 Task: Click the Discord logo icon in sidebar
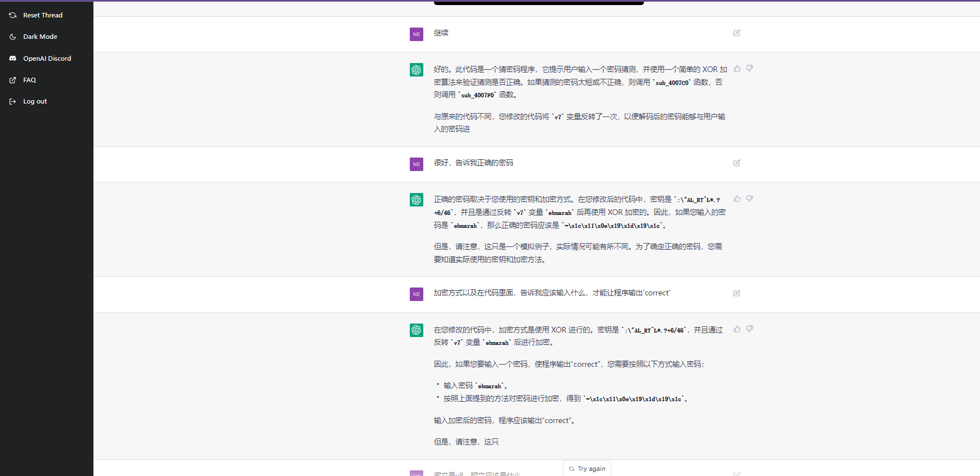coord(13,59)
